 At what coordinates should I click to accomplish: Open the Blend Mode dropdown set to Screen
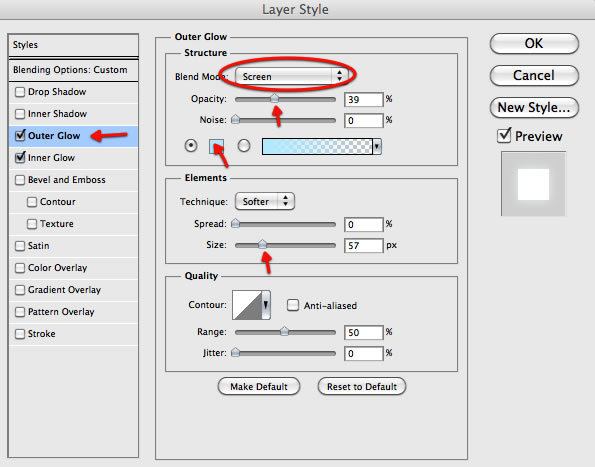tap(291, 76)
